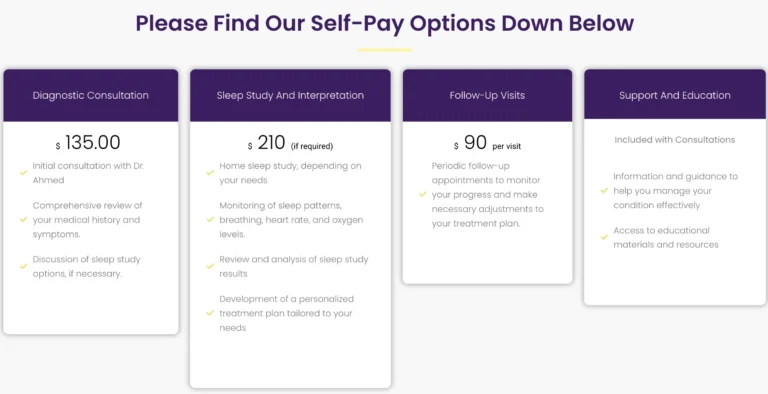Select the Sleep Study And Interpretation header
The width and height of the screenshot is (768, 394).
290,95
